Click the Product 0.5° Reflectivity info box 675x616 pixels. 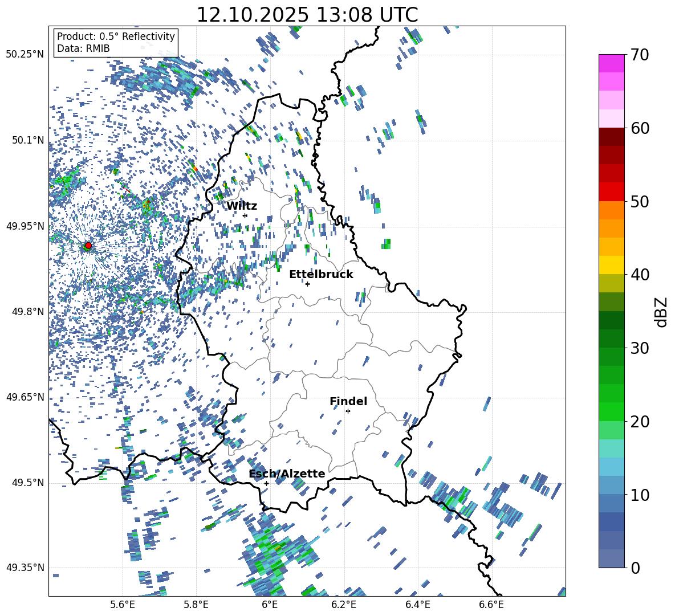116,43
